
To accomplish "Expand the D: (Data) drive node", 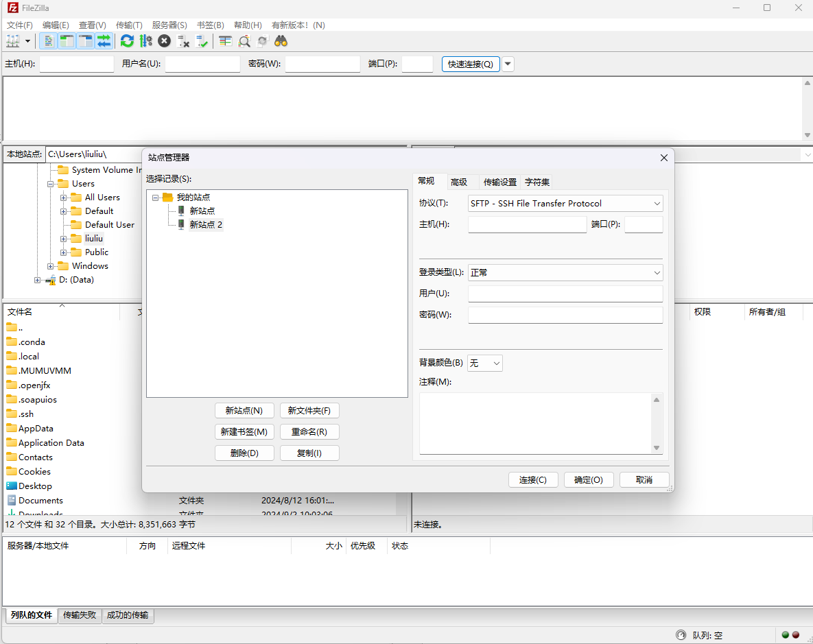I will pyautogui.click(x=37, y=280).
